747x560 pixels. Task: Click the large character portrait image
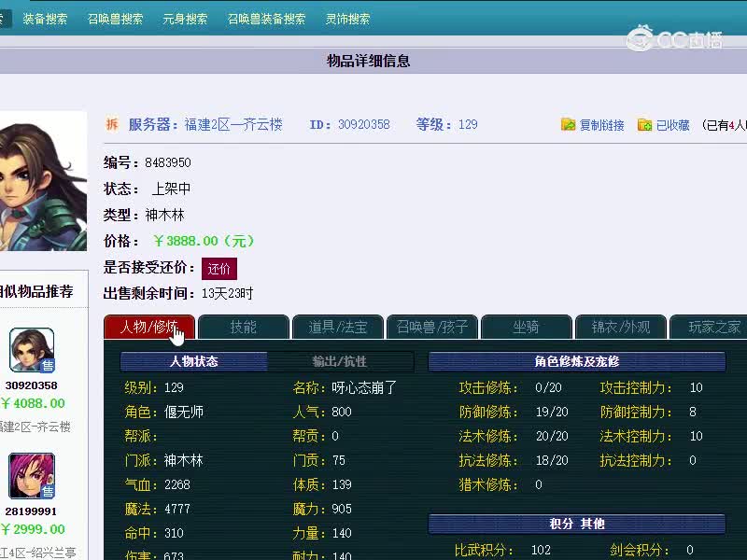point(43,181)
